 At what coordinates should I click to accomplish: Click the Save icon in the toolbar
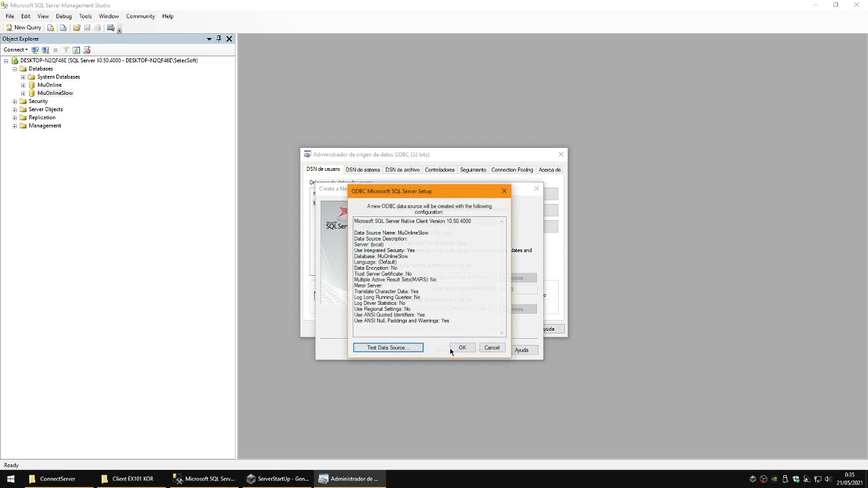(87, 28)
